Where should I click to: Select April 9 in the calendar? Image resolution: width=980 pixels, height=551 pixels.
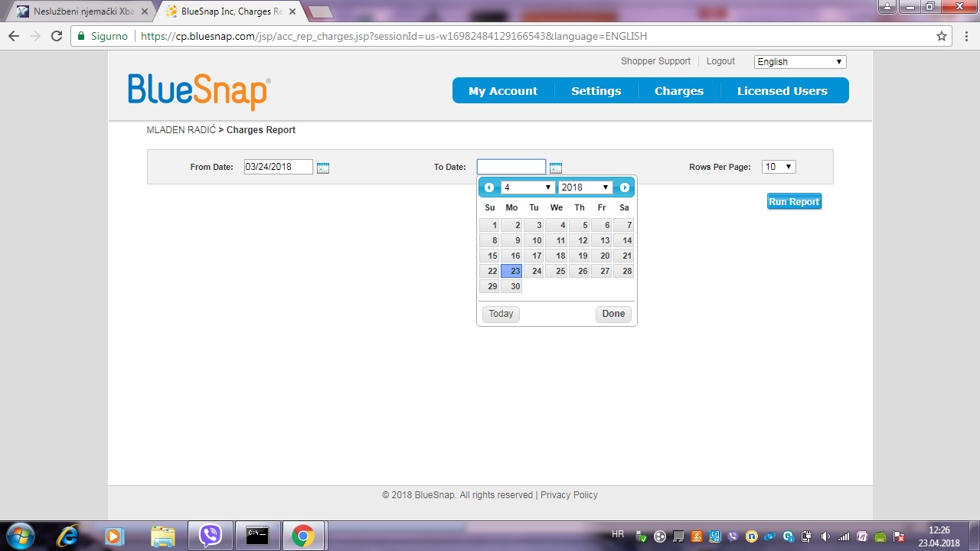coord(511,240)
